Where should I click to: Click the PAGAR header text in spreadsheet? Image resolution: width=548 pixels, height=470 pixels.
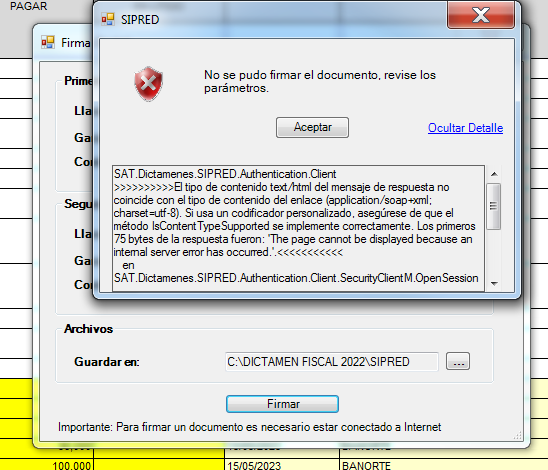click(x=28, y=6)
